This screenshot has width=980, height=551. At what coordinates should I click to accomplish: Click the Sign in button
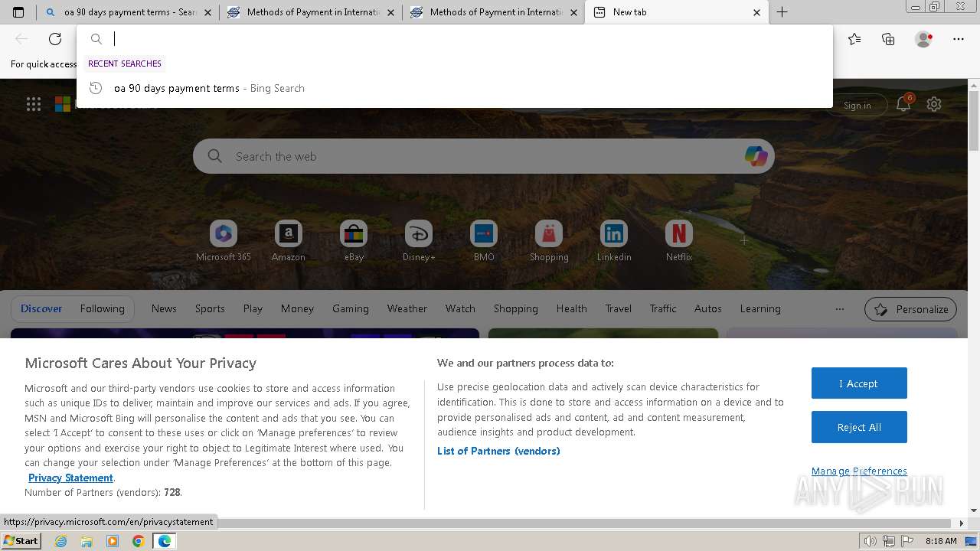[857, 106]
